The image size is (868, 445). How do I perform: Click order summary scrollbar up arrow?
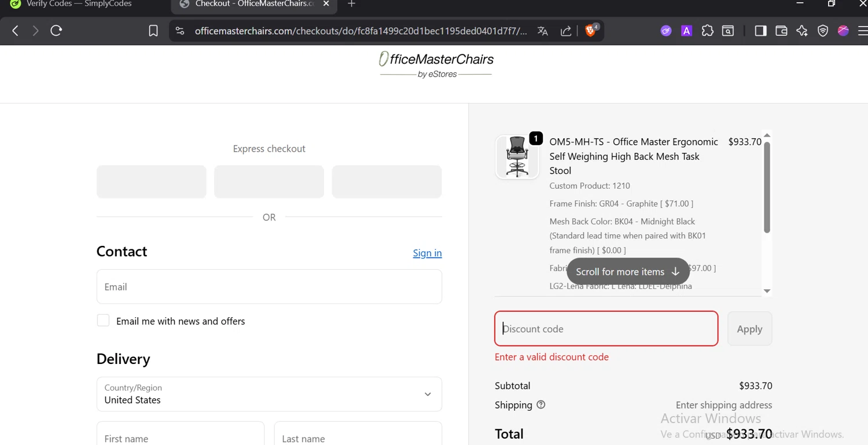(767, 135)
